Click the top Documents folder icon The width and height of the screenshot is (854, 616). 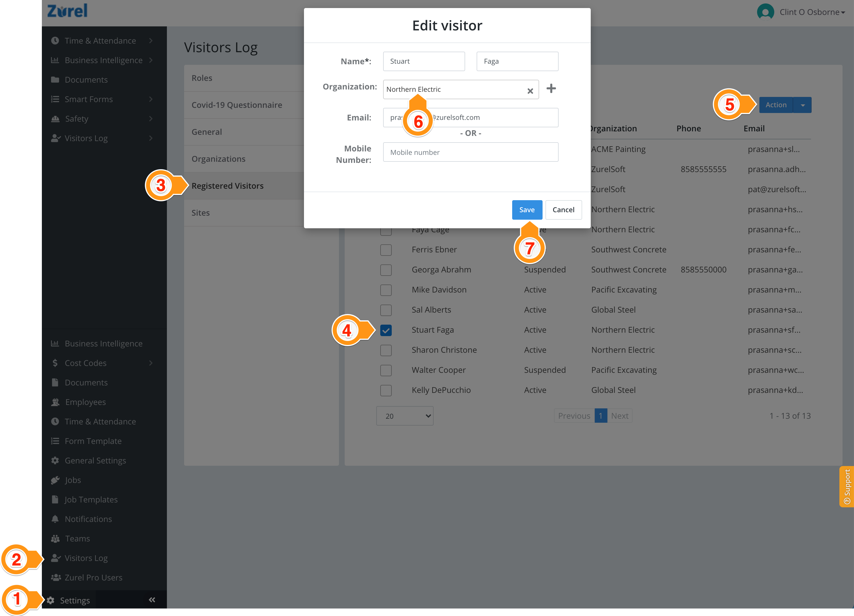click(x=55, y=79)
